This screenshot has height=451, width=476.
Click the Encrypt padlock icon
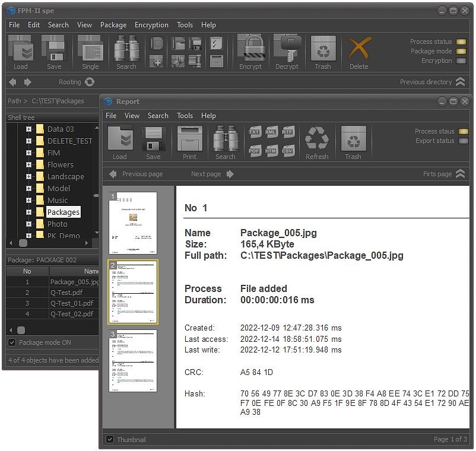point(250,52)
